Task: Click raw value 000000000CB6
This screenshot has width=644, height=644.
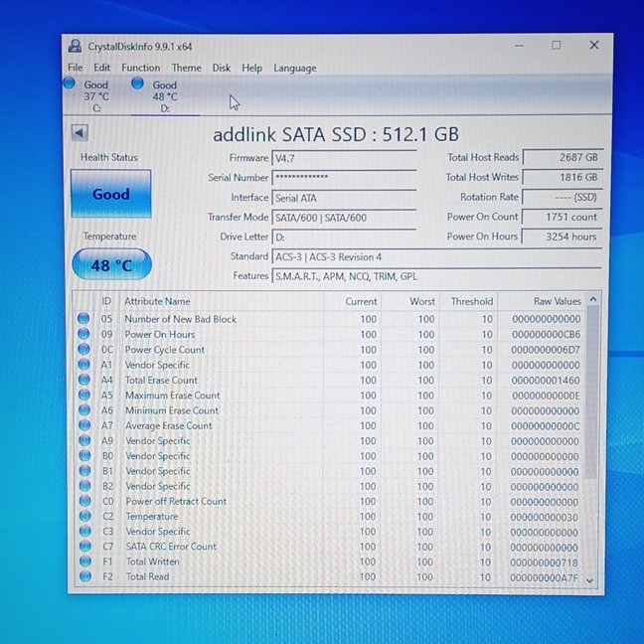Action: click(546, 334)
